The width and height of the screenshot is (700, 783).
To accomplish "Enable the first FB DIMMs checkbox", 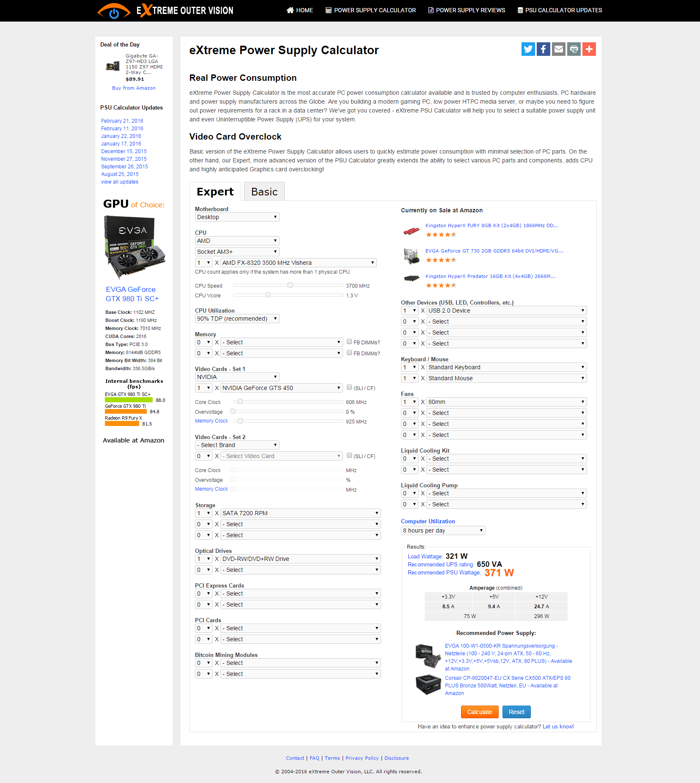I will [349, 342].
